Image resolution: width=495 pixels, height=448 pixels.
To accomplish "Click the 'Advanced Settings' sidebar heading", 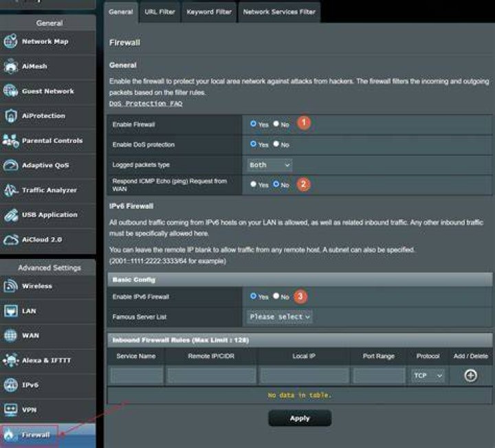I will click(x=49, y=268).
